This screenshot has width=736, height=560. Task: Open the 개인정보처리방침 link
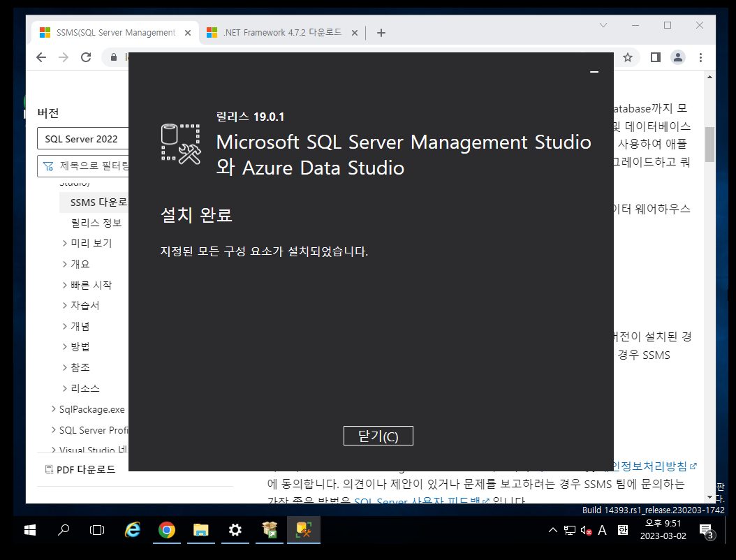[655, 466]
